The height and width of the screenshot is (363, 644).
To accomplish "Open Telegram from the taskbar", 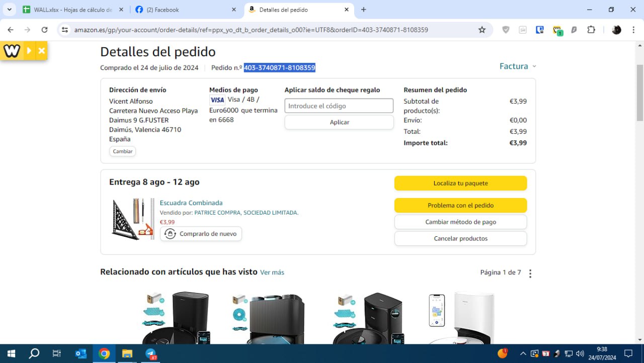I will (151, 353).
